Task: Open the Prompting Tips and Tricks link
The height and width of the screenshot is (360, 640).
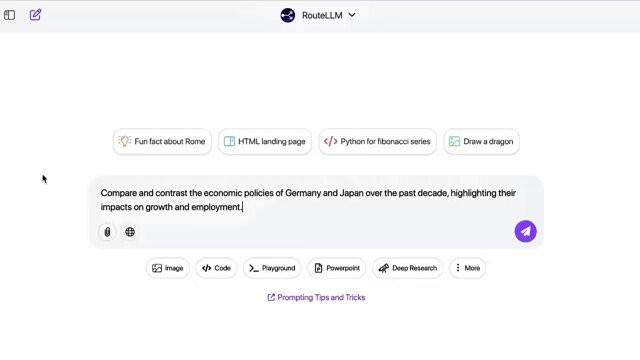Action: [316, 298]
